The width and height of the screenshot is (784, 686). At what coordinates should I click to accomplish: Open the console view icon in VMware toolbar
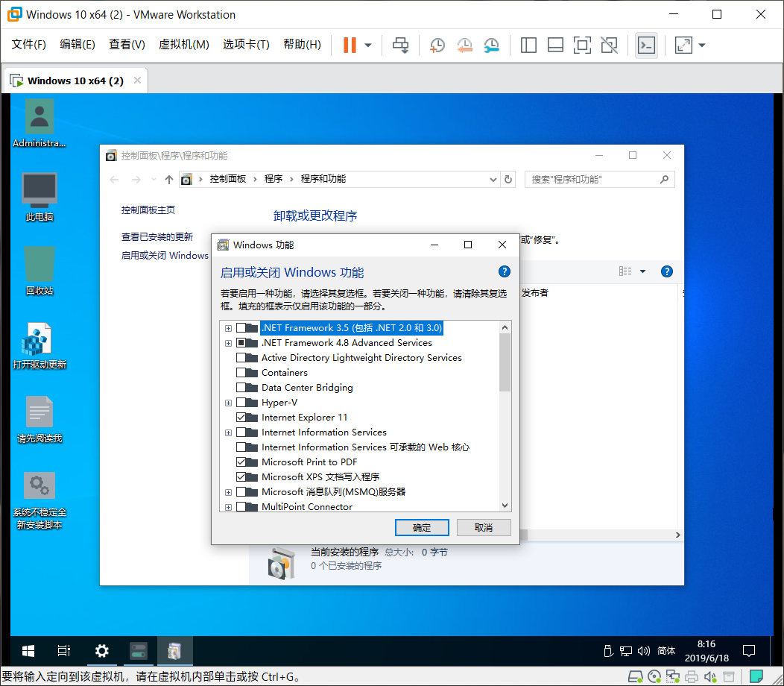(646, 45)
